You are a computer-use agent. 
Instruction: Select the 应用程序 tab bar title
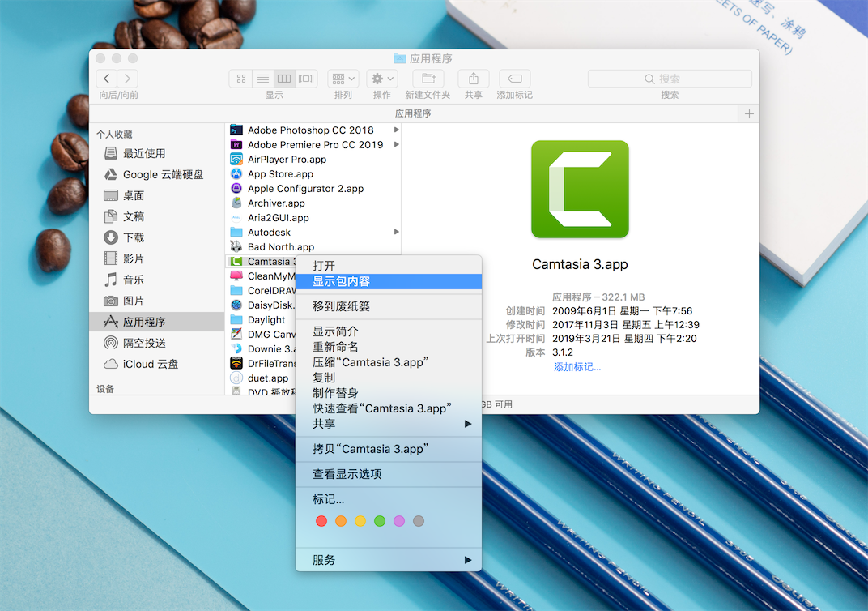[413, 113]
